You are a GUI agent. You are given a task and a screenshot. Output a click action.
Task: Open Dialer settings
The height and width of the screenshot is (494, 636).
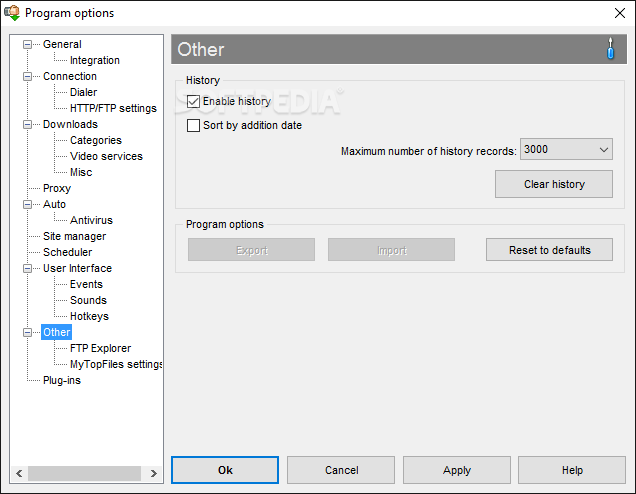tap(84, 92)
